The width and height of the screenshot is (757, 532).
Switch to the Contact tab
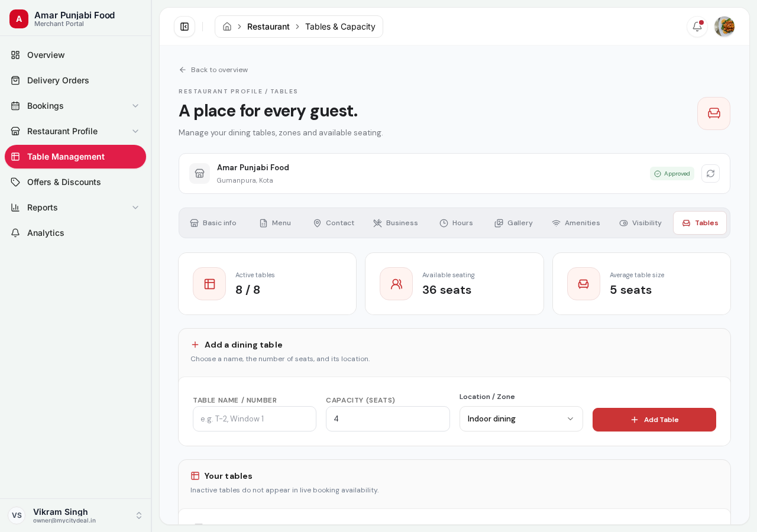(334, 223)
